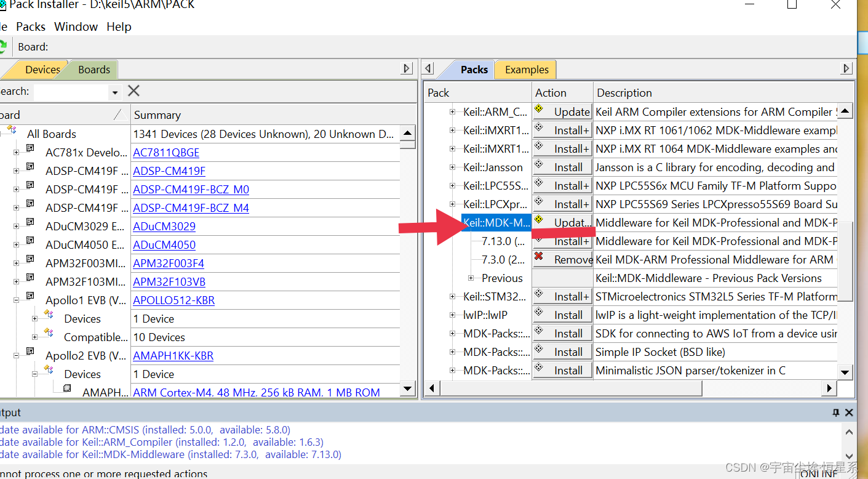Open the Help menu
The width and height of the screenshot is (868, 479).
119,26
